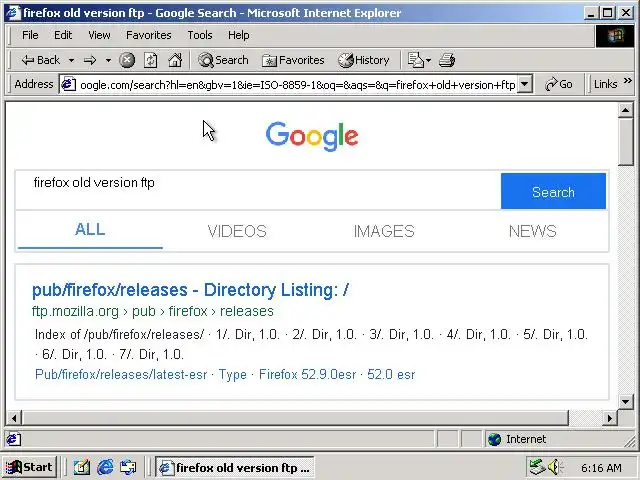640x480 pixels.
Task: Open the Windows Start menu
Action: (29, 467)
